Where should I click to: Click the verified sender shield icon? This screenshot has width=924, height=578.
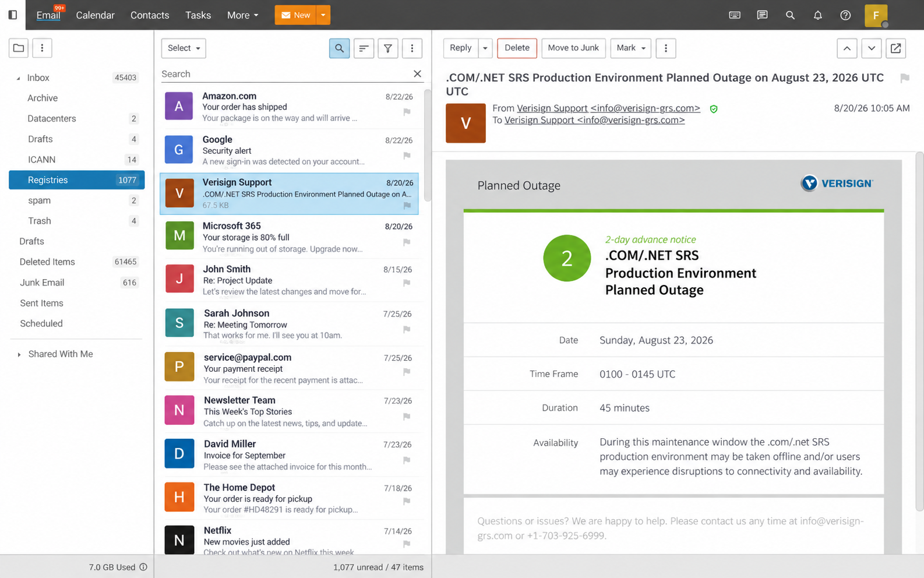pyautogui.click(x=714, y=109)
